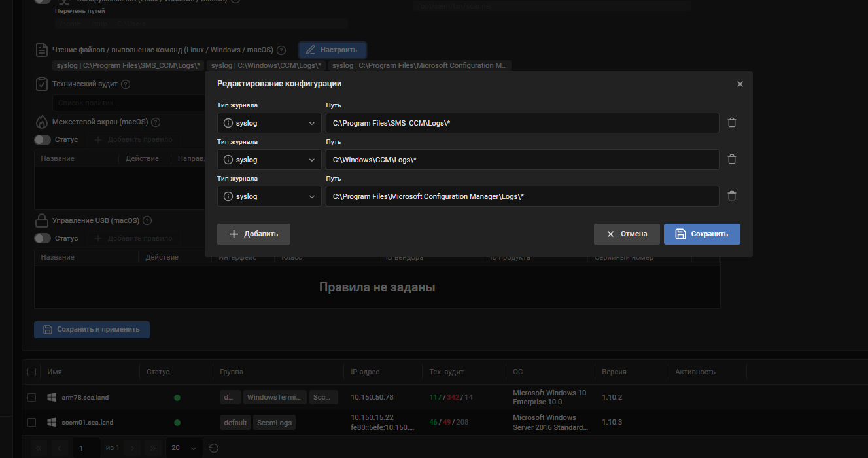Image resolution: width=868 pixels, height=458 pixels.
Task: Go to last page of pagination
Action: 152,448
